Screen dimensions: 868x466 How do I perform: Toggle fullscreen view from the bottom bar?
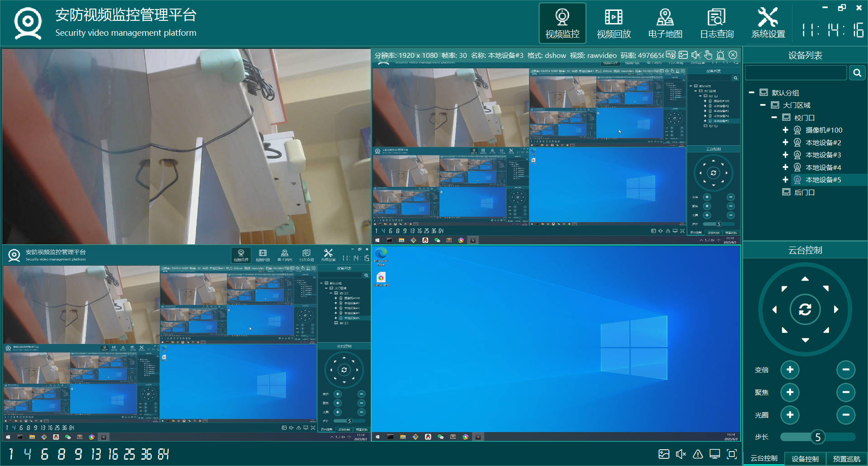[731, 454]
